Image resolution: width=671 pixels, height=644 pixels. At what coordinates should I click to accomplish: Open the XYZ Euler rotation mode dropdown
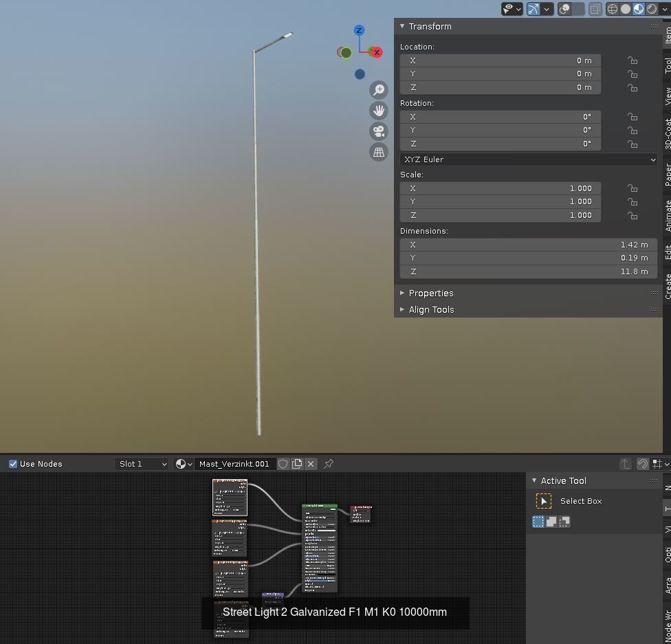(x=529, y=159)
